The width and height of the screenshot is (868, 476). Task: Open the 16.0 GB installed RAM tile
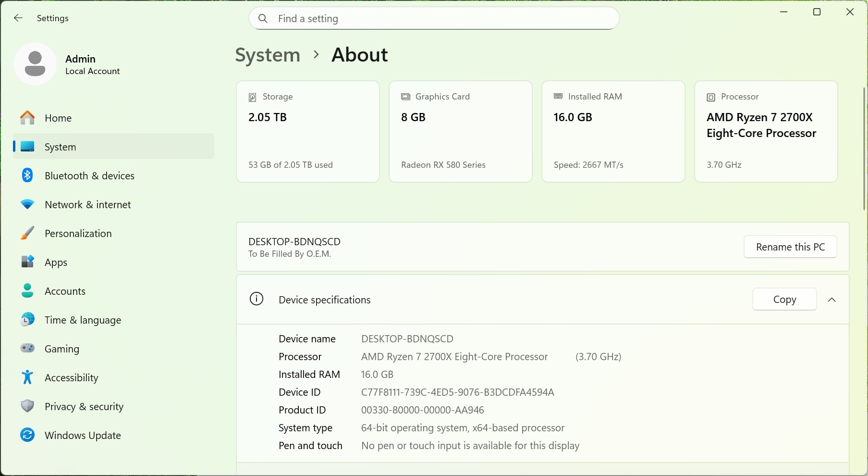[613, 131]
